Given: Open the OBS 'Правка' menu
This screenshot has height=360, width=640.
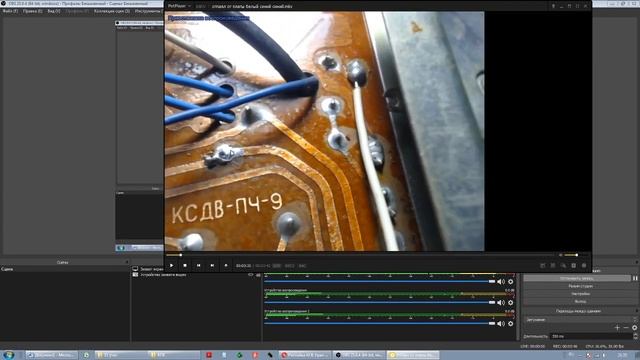Looking at the screenshot, I should point(33,11).
